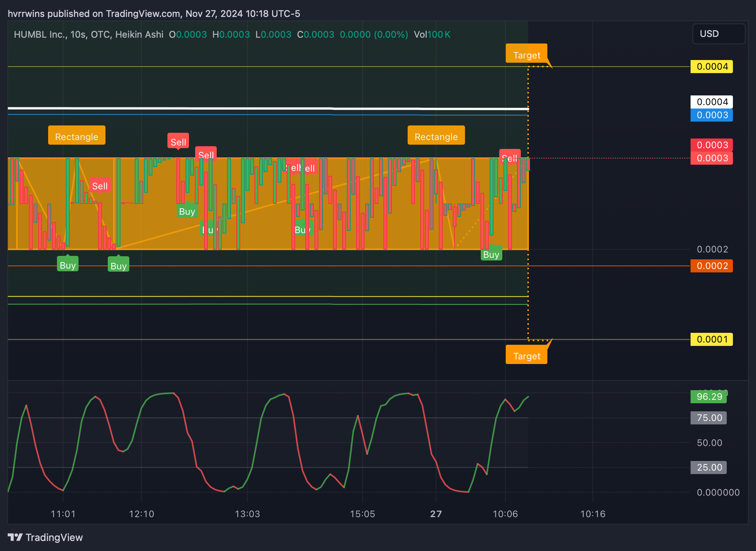
Task: Click the dark red 0.0003 price label
Action: point(712,145)
